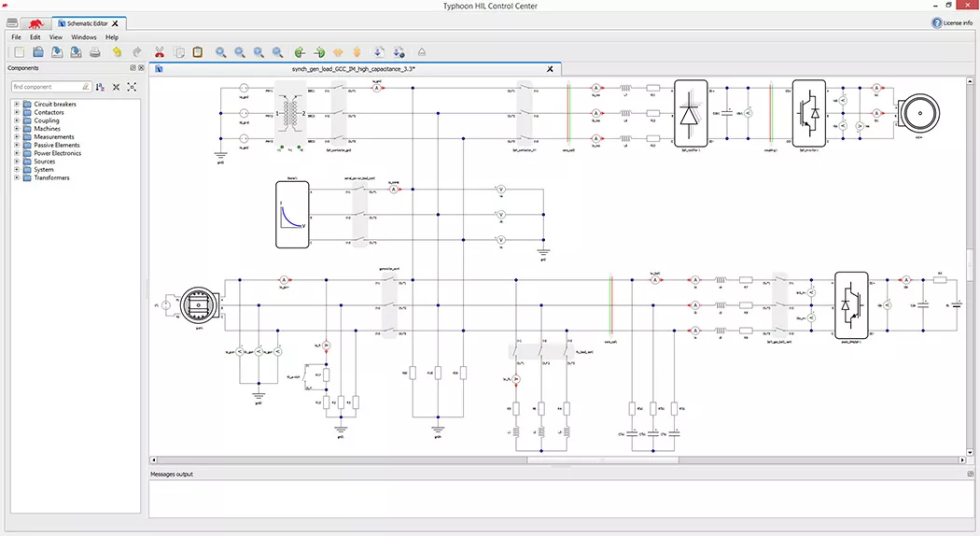Viewport: 980px width, 536px height.
Task: Click the second magnifier Zoom Out icon
Action: pos(239,52)
